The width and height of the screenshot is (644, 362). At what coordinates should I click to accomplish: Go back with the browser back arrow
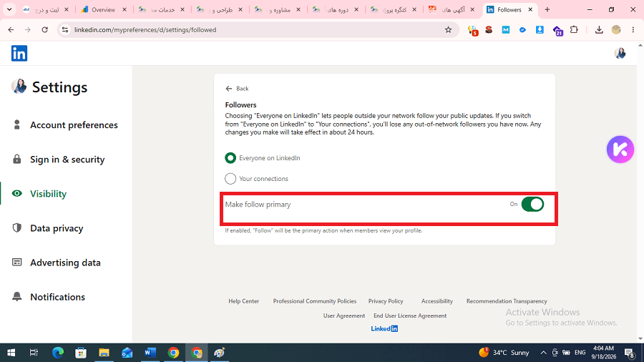(11, 29)
